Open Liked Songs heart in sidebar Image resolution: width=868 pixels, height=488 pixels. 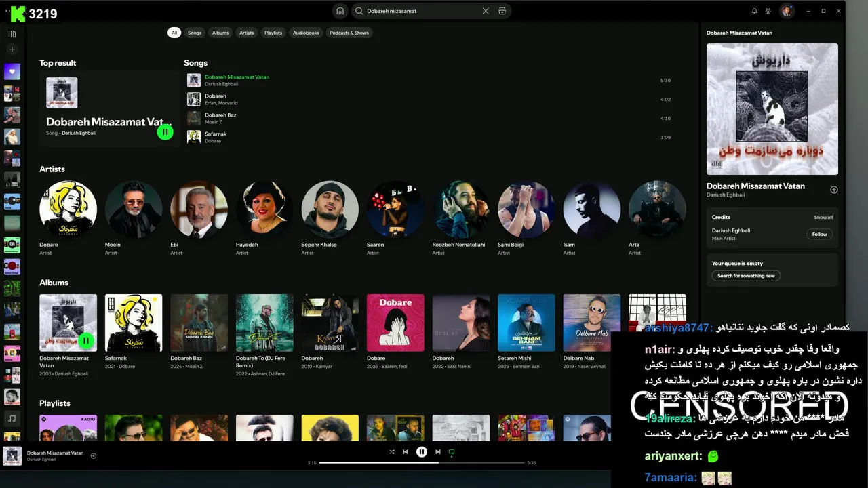(12, 71)
